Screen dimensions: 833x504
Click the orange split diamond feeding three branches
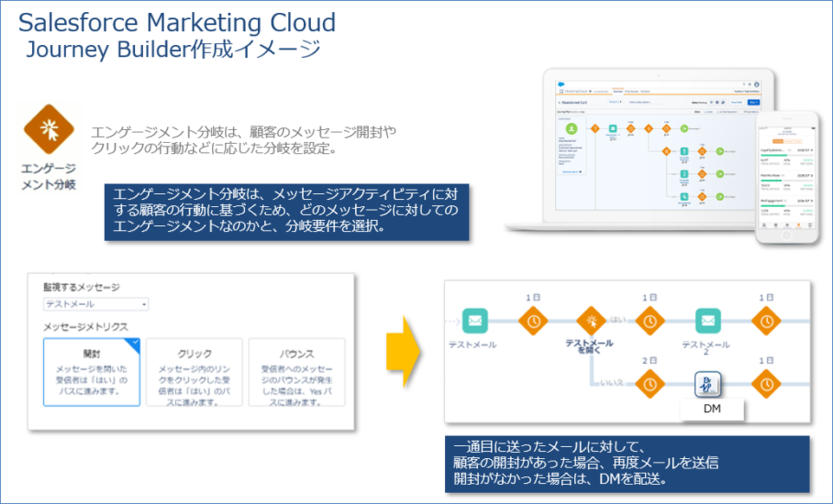tap(666, 152)
